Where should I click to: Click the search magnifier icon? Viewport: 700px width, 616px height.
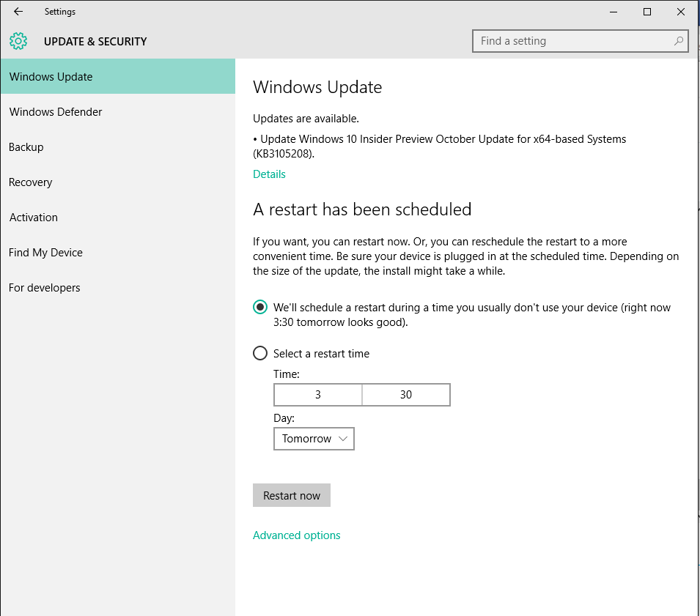(678, 41)
